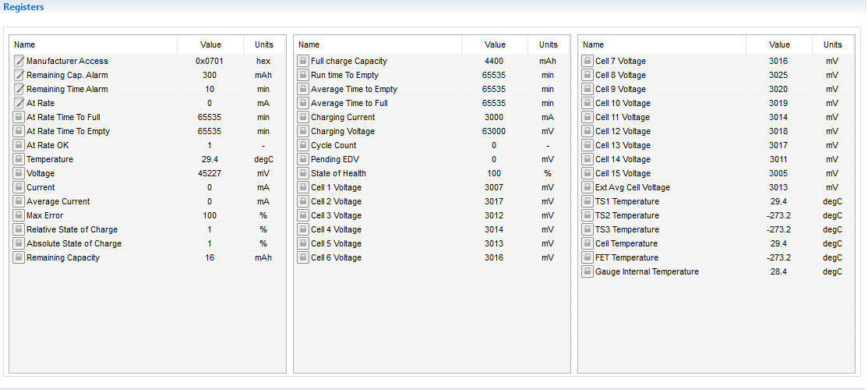Click the lock icon for At Rate Time To Empty
Screen dimensions: 868x390
pyautogui.click(x=19, y=131)
